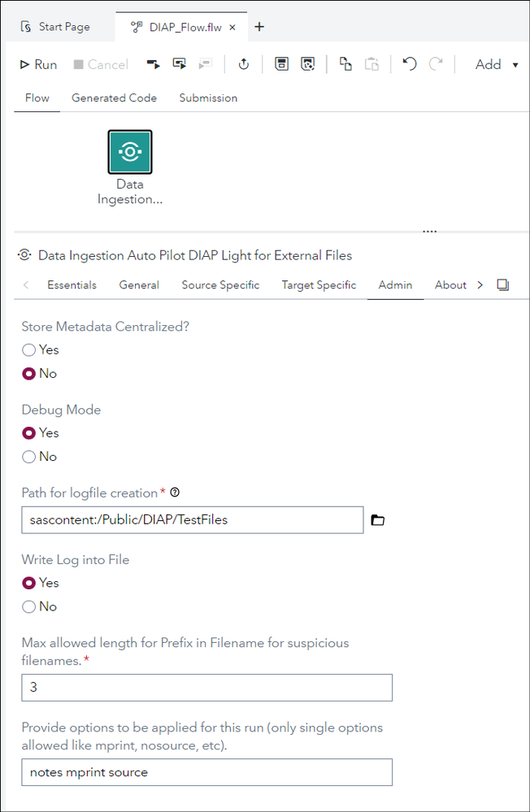This screenshot has height=812, width=530.
Task: Select the Data Ingestion node on the canvas
Action: tap(130, 152)
